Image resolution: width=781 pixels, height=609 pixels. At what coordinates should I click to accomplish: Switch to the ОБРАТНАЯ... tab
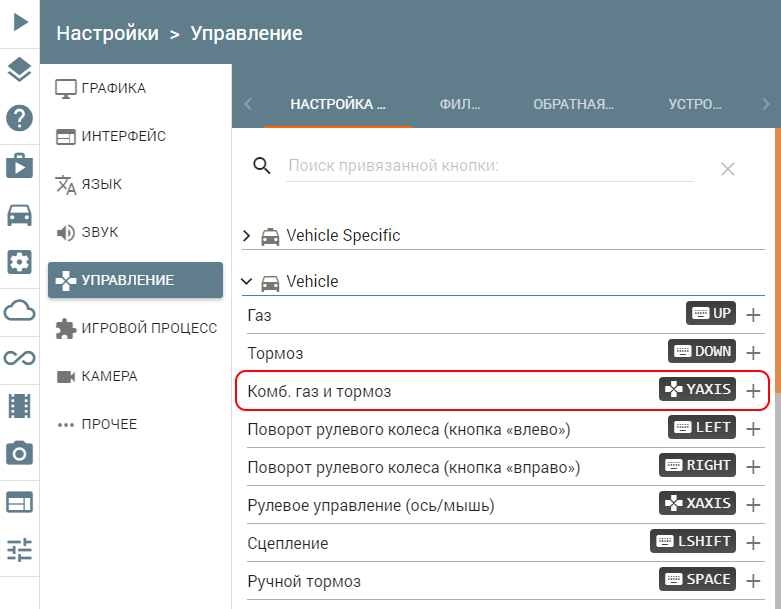573,104
